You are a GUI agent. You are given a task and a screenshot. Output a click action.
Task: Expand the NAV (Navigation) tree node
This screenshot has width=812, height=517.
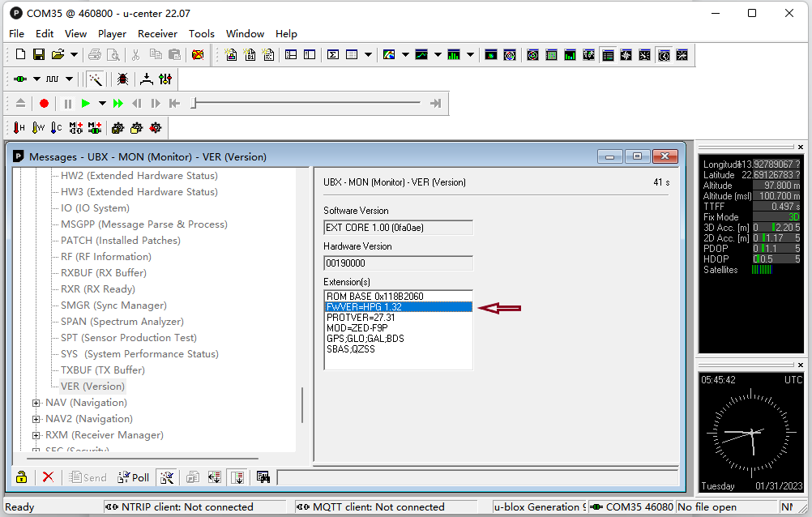[x=36, y=403]
